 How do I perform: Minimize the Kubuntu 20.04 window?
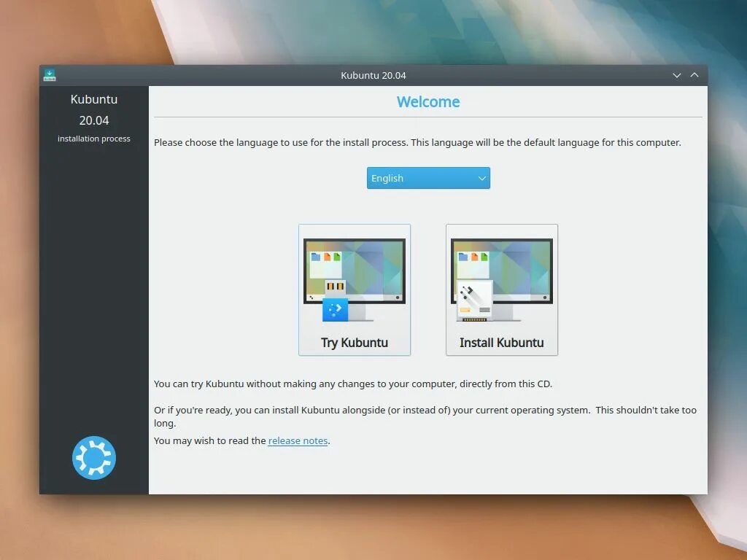[676, 75]
